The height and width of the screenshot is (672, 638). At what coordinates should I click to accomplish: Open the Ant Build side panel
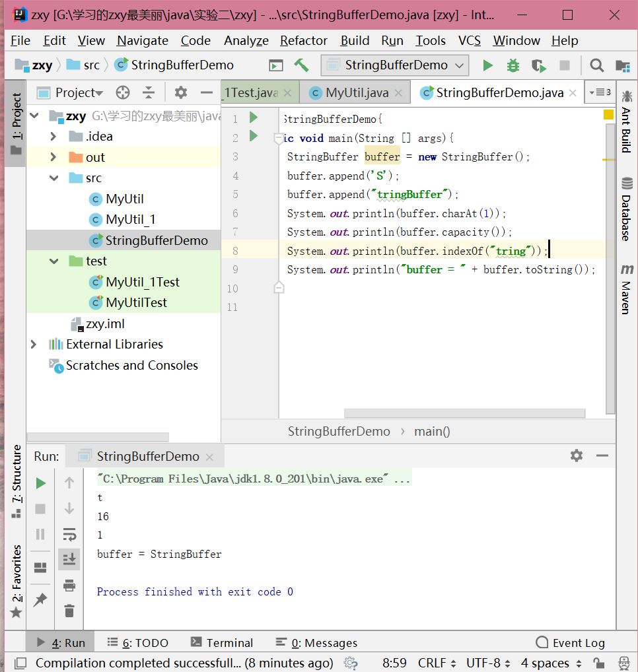(626, 121)
